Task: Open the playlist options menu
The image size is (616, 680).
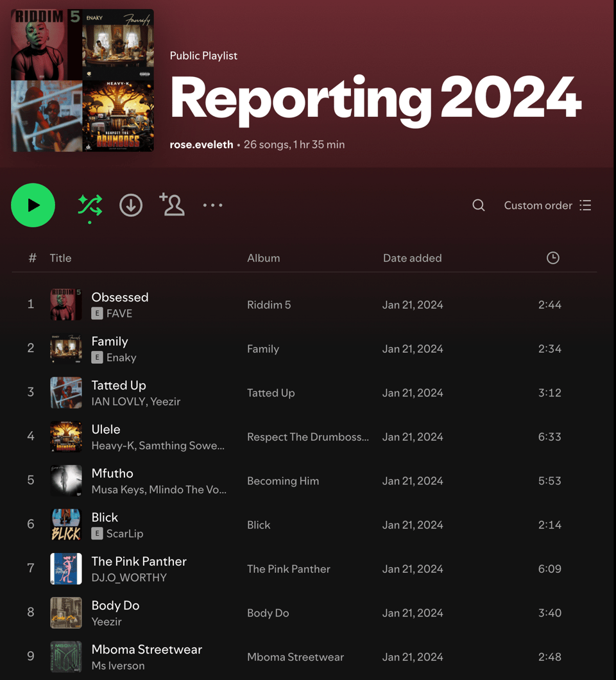Action: [x=212, y=205]
